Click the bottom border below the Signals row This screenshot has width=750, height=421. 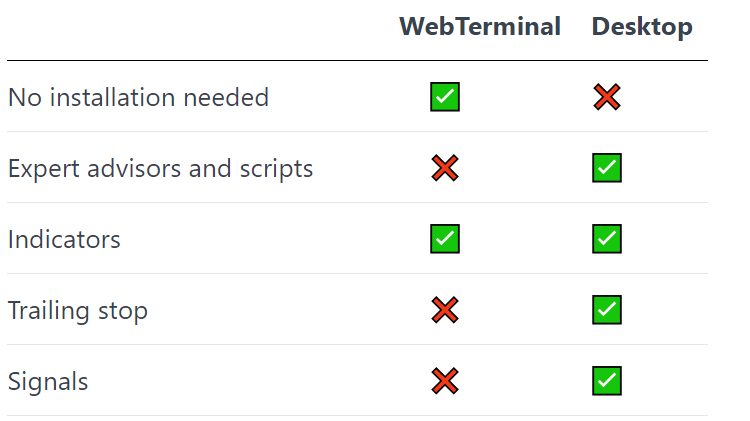pyautogui.click(x=357, y=416)
